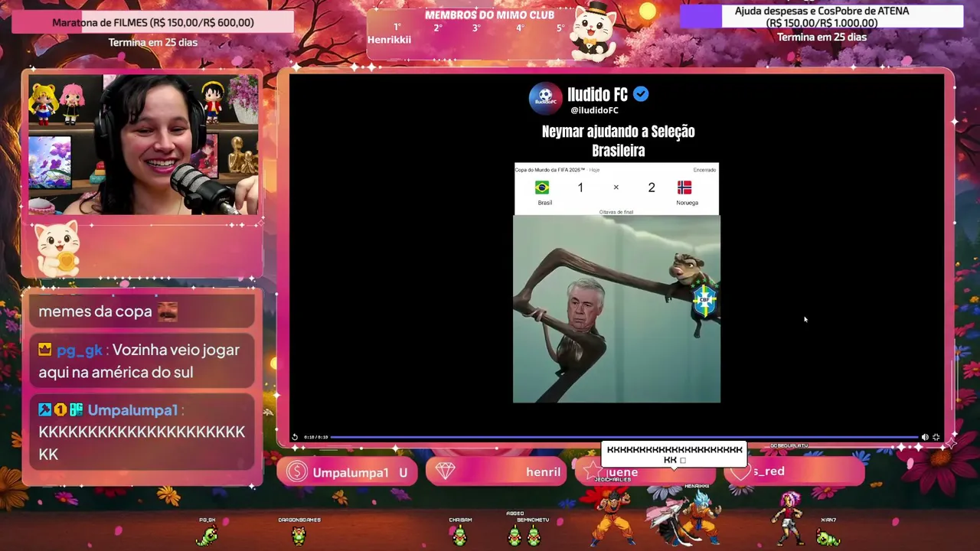The width and height of the screenshot is (980, 551).
Task: Click the Brazil flag in the scoreboard
Action: tap(542, 187)
